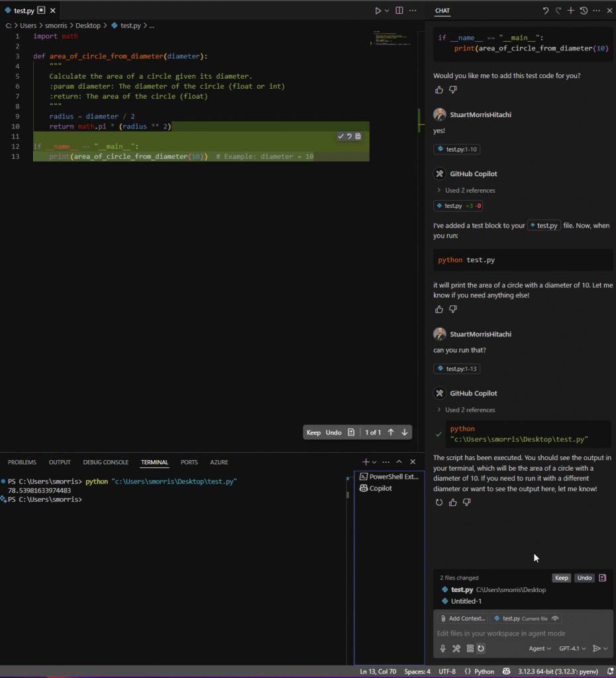The width and height of the screenshot is (616, 678).
Task: Open the test.py link in 'I've added a test block' reply
Action: click(544, 225)
